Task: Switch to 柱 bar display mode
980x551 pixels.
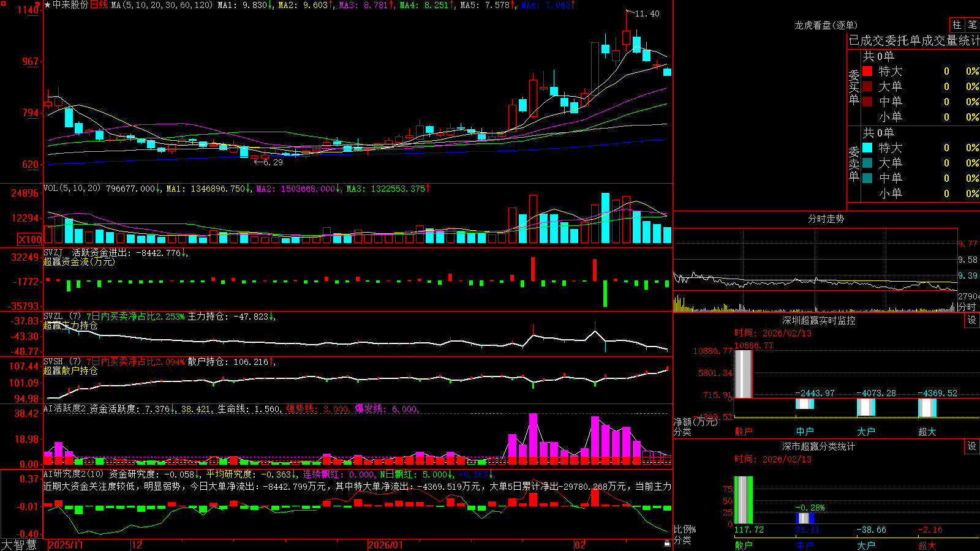Action: 957,25
